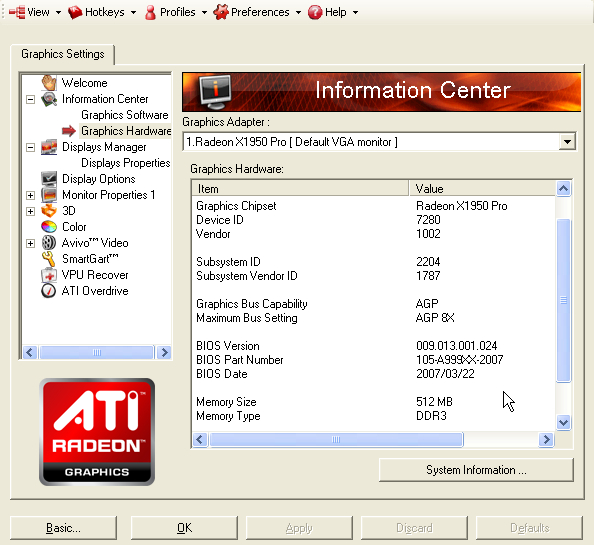The image size is (594, 545).
Task: Select Graphics Hardware tree item
Action: click(126, 131)
